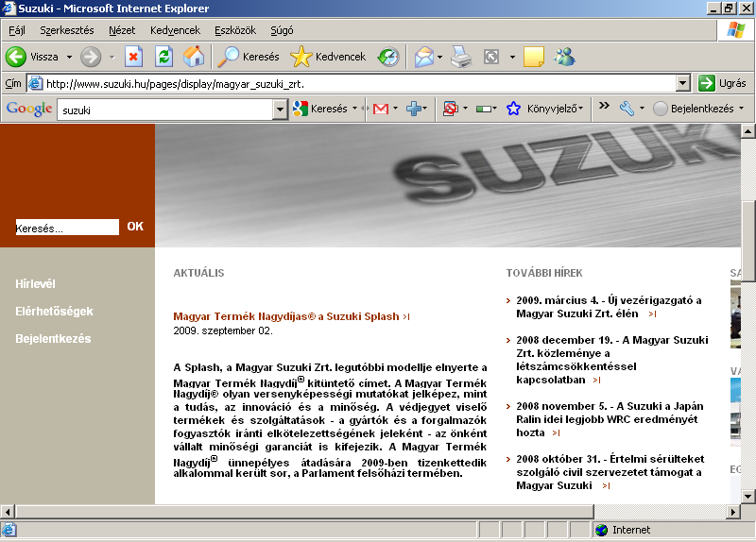
Task: Click the blue plus icon in Google toolbar
Action: click(x=414, y=109)
